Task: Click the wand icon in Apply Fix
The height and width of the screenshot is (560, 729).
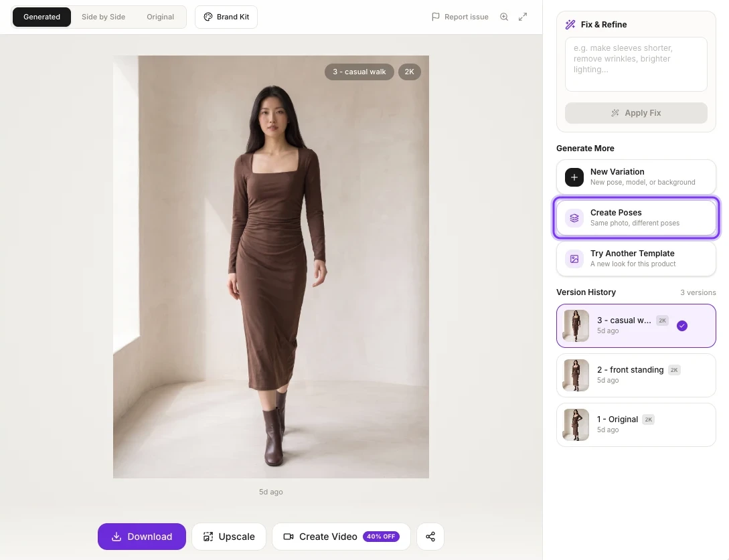Action: 615,113
